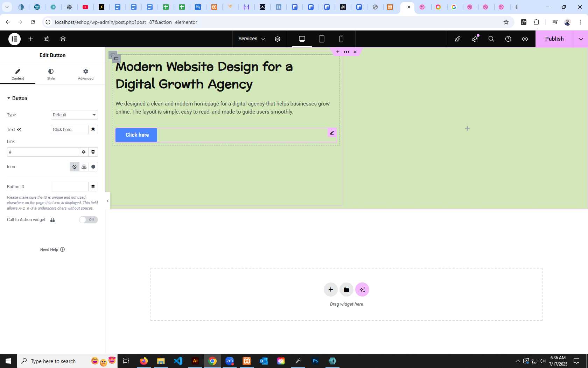Open Illustrator from the taskbar
Viewport: 588px width, 368px height.
[x=195, y=361]
